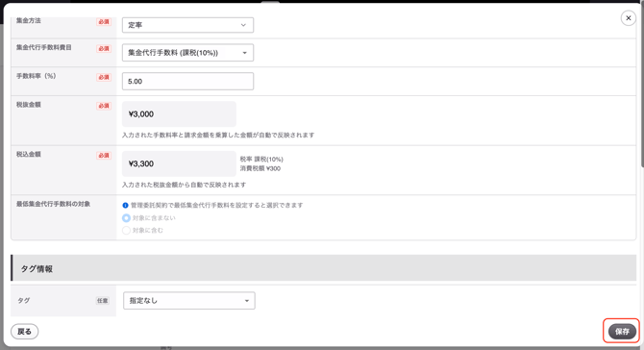Click the 戻る button
Viewport: 644px width, 350px height.
point(25,332)
